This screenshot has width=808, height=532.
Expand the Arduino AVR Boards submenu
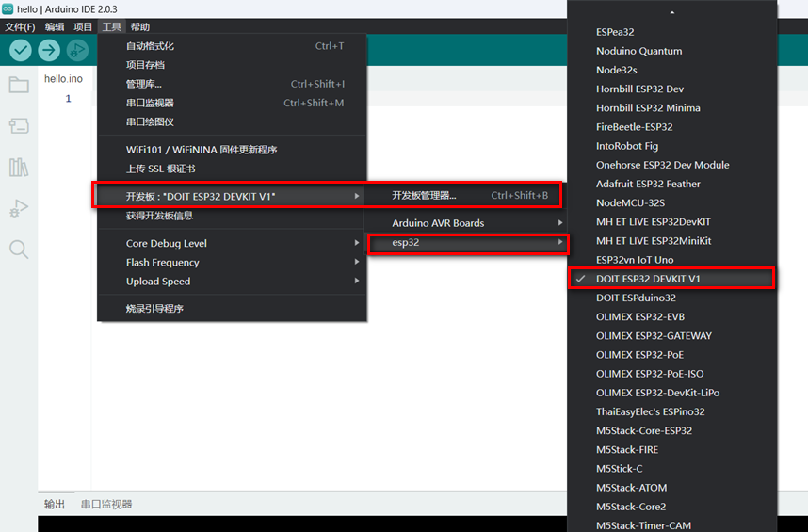[x=466, y=223]
